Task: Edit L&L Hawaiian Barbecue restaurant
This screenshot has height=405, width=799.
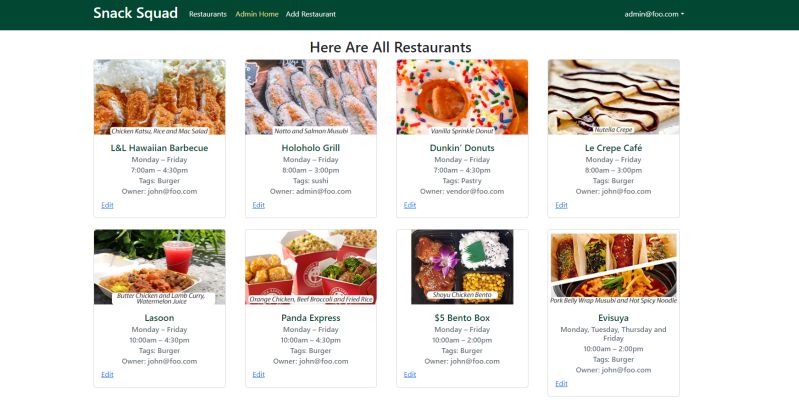Action: coord(107,205)
